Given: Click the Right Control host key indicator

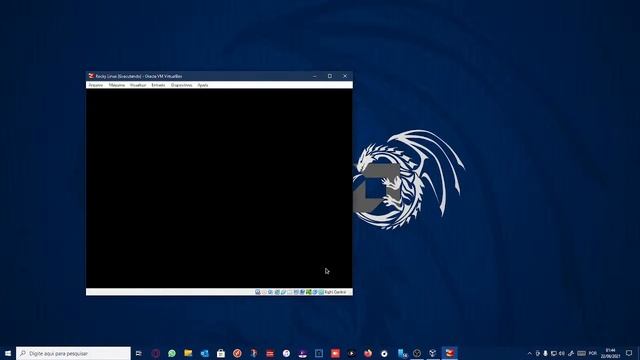Looking at the screenshot, I should click(335, 292).
